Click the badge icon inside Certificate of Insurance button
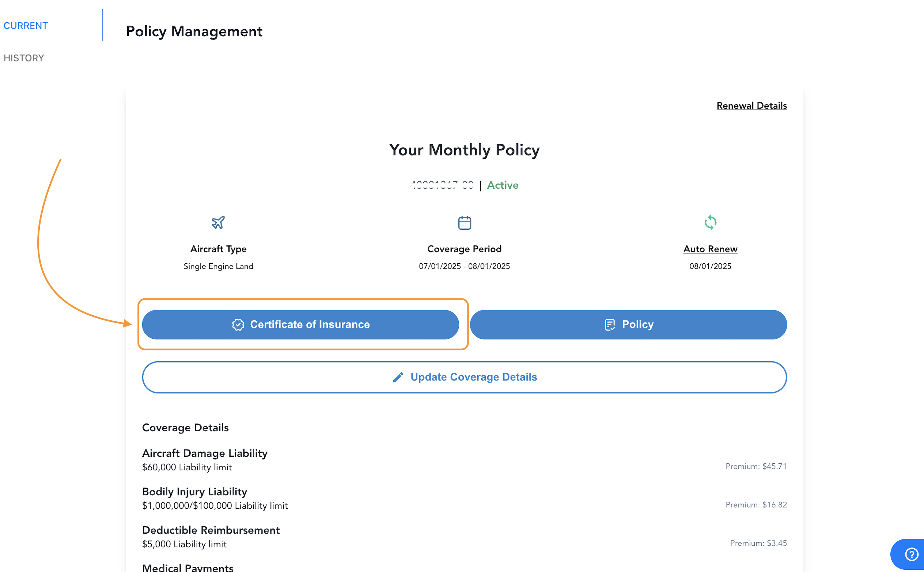924x572 pixels. (x=238, y=324)
